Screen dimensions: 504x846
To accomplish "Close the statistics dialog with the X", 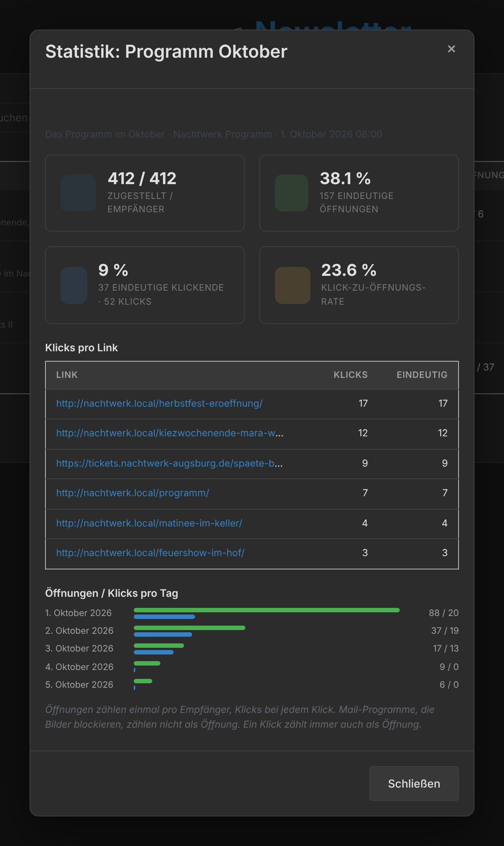I will 451,49.
